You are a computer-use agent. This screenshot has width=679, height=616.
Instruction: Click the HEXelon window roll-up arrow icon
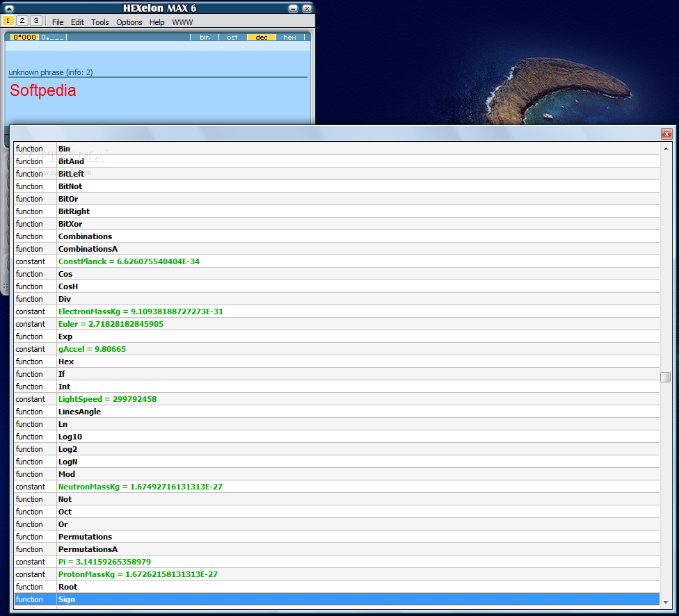[8, 8]
